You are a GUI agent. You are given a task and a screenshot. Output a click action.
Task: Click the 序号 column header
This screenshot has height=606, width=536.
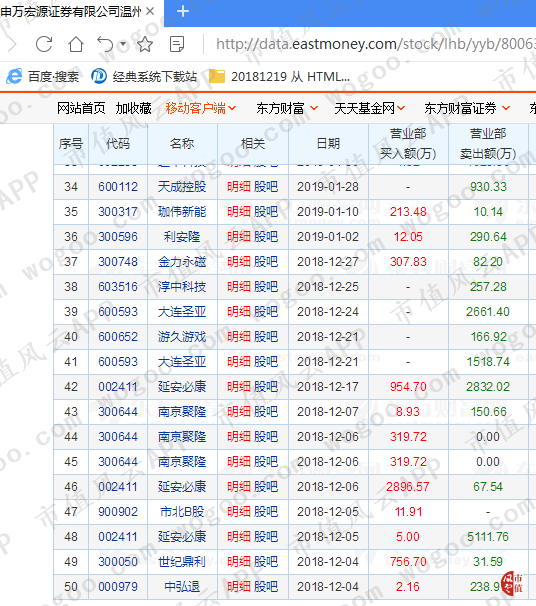[x=71, y=144]
